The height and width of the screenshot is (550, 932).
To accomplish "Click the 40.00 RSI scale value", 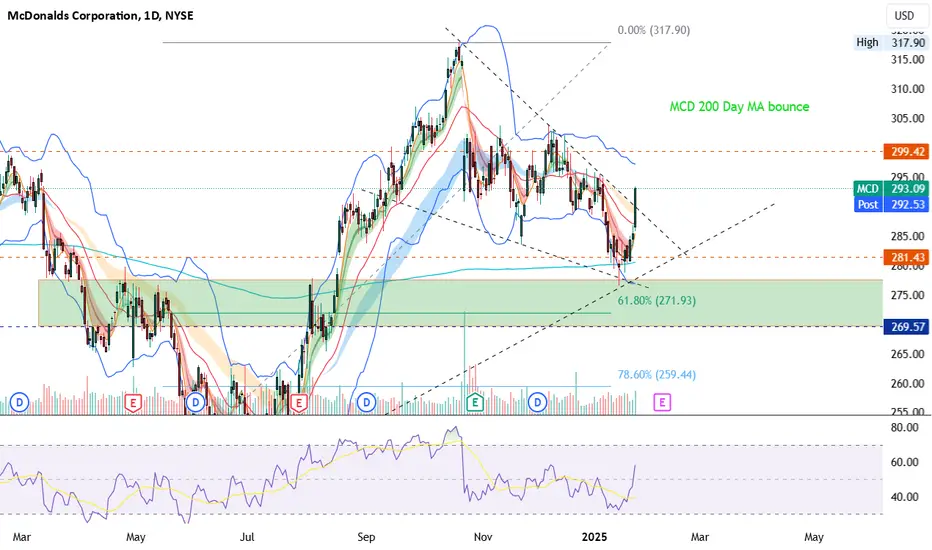I will (x=905, y=497).
